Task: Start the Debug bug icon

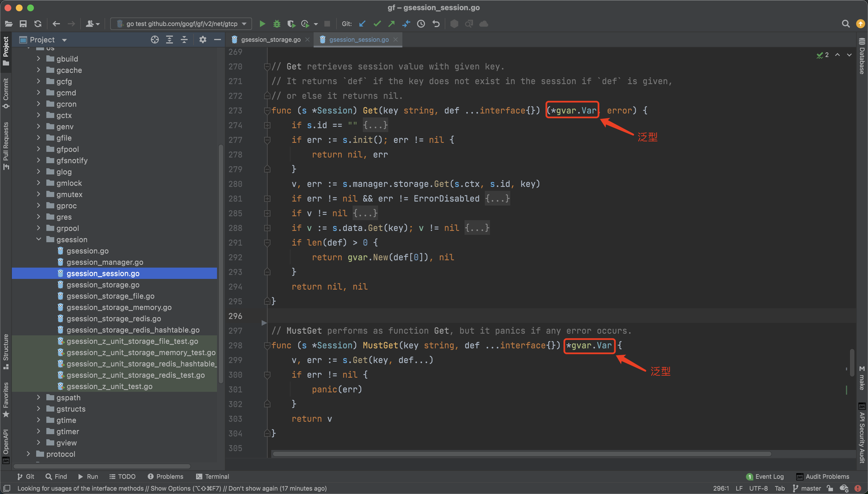Action: click(277, 24)
